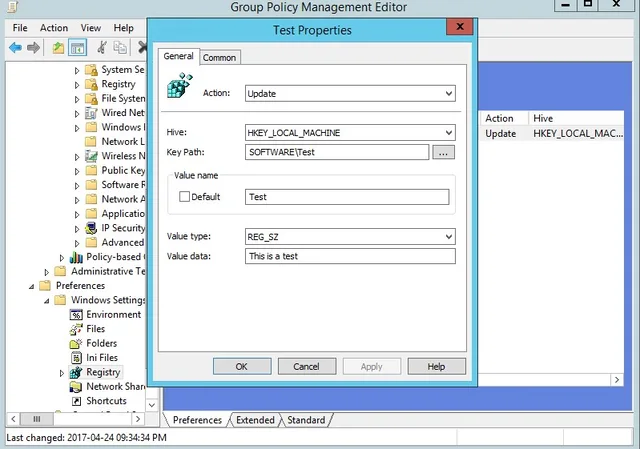
Task: Click the Files preferences icon
Action: (x=76, y=329)
